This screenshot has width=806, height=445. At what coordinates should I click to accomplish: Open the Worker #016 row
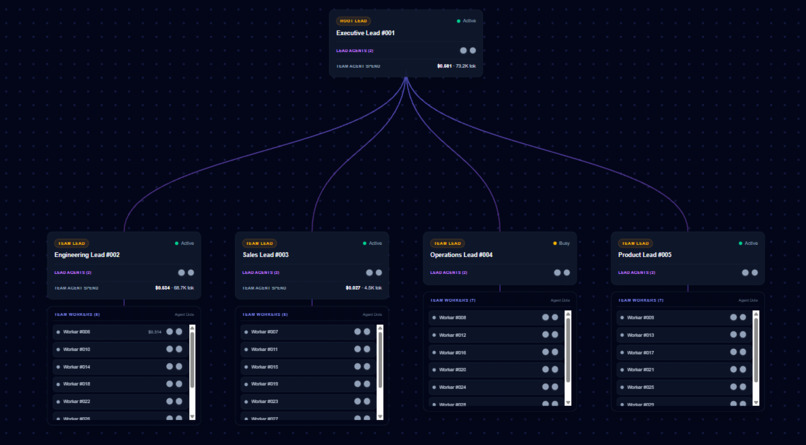click(496, 353)
